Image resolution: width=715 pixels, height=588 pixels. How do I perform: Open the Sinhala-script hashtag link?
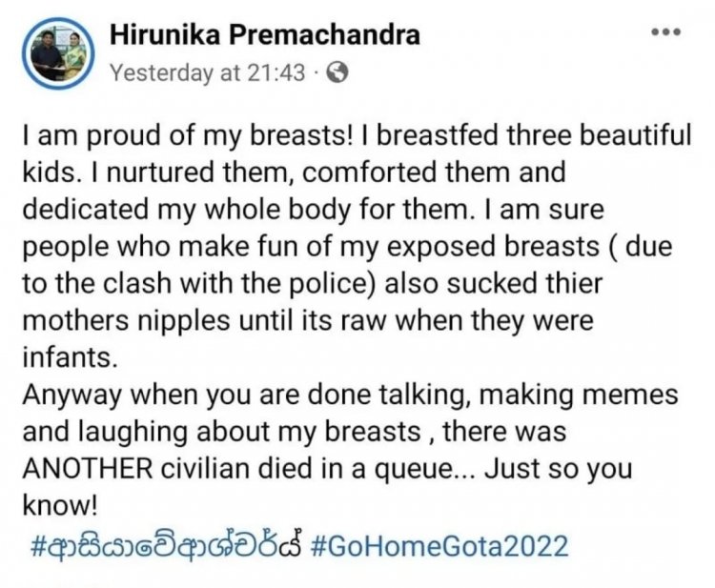pyautogui.click(x=166, y=545)
